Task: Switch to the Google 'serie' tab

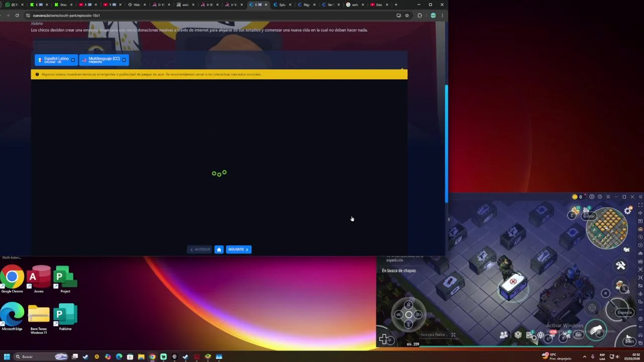Action: (354, 5)
